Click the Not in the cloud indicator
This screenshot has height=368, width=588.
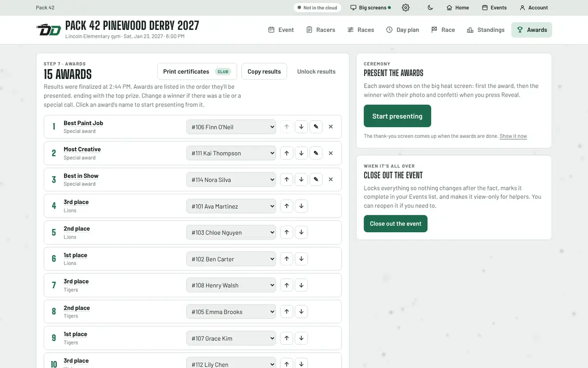click(x=318, y=8)
